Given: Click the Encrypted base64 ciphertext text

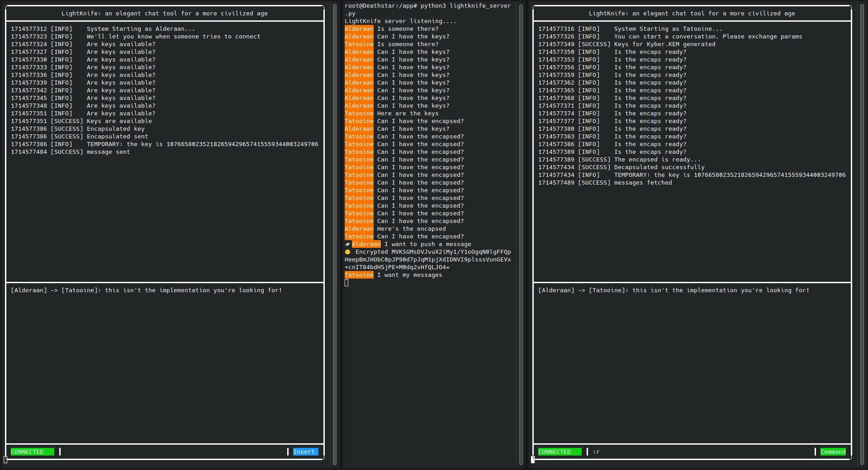Looking at the screenshot, I should [428, 260].
